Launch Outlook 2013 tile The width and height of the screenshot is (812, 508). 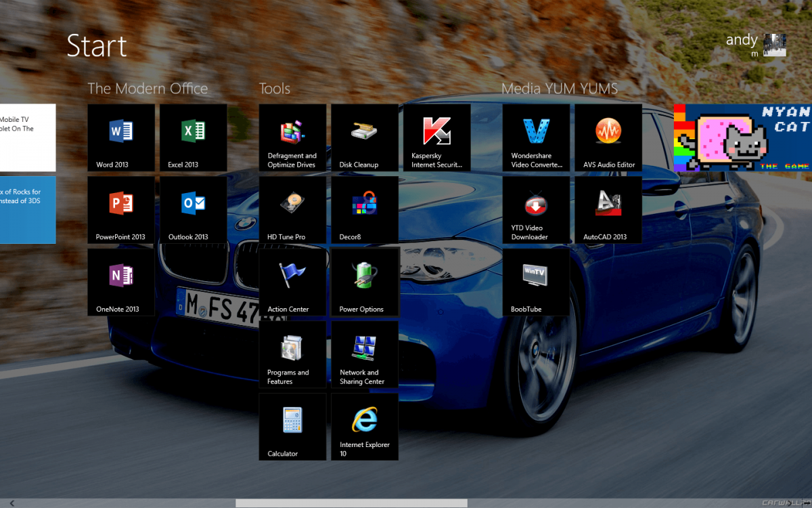pos(194,210)
